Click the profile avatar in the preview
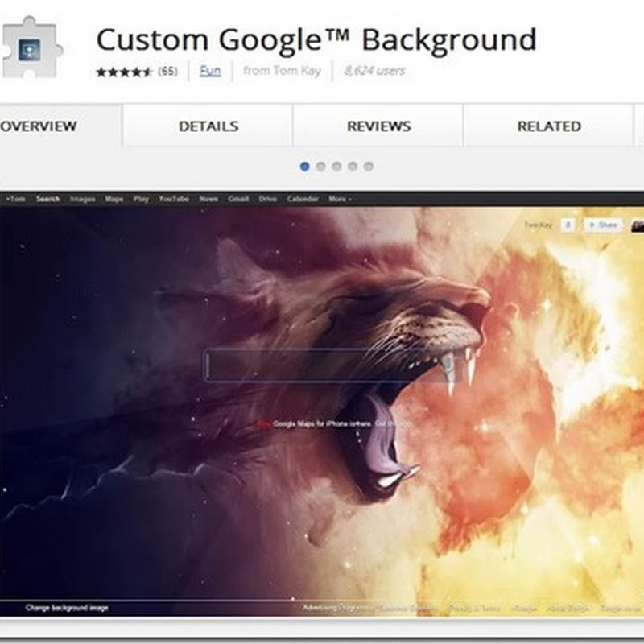Viewport: 644px width, 644px height. [x=638, y=225]
